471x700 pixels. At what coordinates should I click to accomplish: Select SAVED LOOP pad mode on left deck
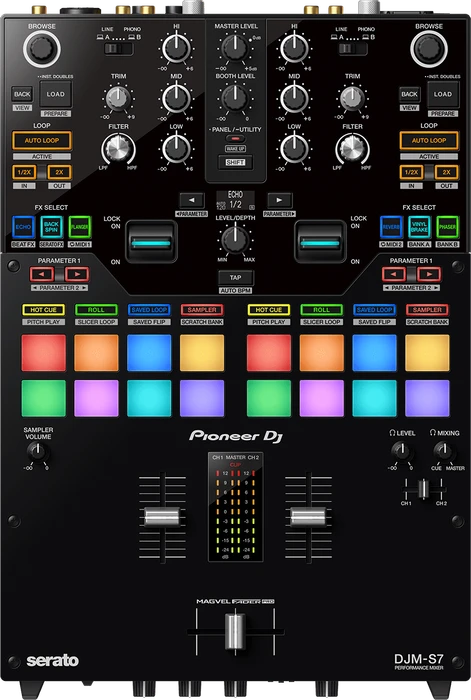click(x=149, y=310)
